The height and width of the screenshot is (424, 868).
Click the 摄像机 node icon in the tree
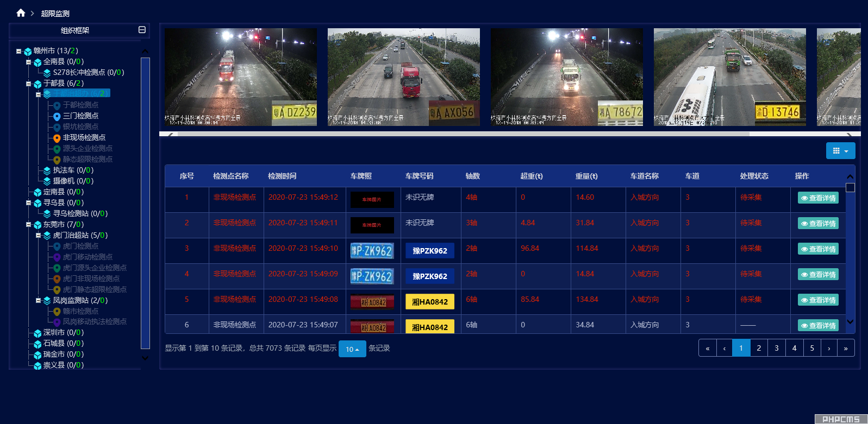click(47, 181)
